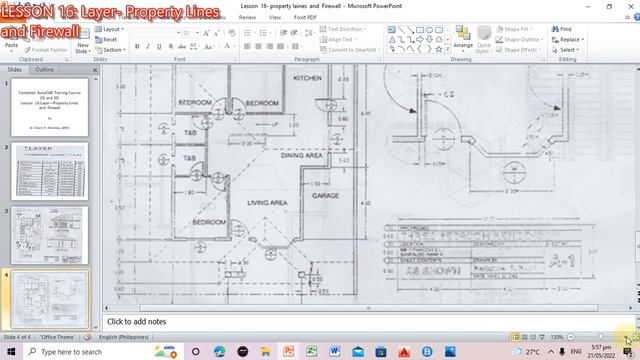The height and width of the screenshot is (360, 640).
Task: Click the Increase Font Size icon
Action: coord(206,33)
